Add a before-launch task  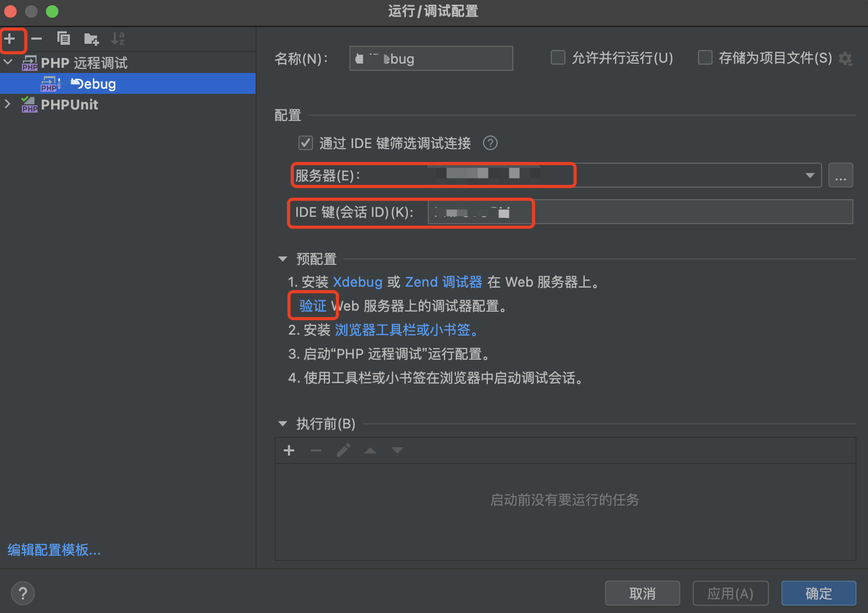(x=289, y=450)
